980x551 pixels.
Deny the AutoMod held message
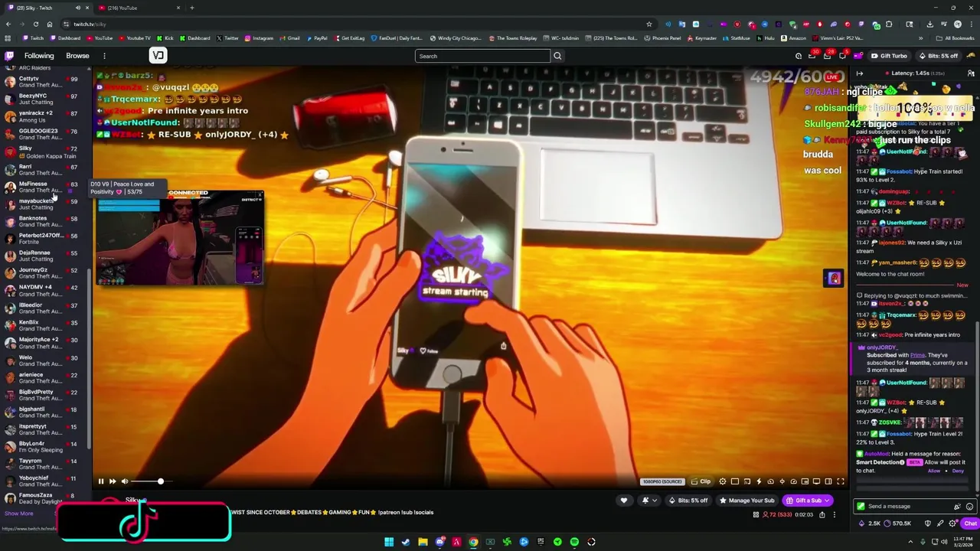(958, 471)
